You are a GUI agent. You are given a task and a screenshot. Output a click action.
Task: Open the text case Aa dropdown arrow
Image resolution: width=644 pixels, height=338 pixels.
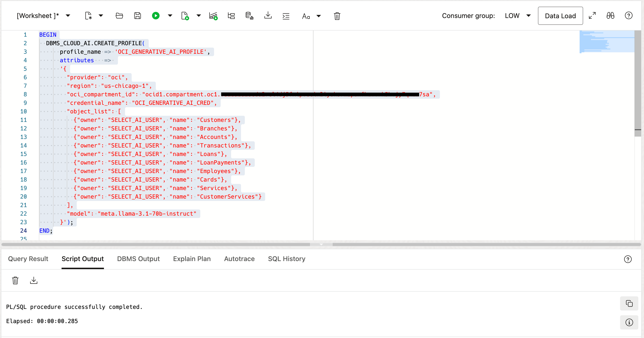click(x=318, y=16)
